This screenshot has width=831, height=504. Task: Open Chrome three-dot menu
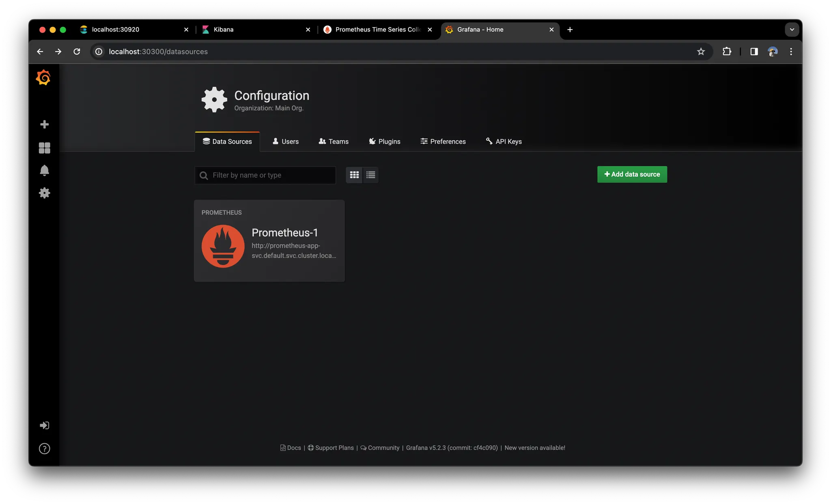pyautogui.click(x=791, y=51)
